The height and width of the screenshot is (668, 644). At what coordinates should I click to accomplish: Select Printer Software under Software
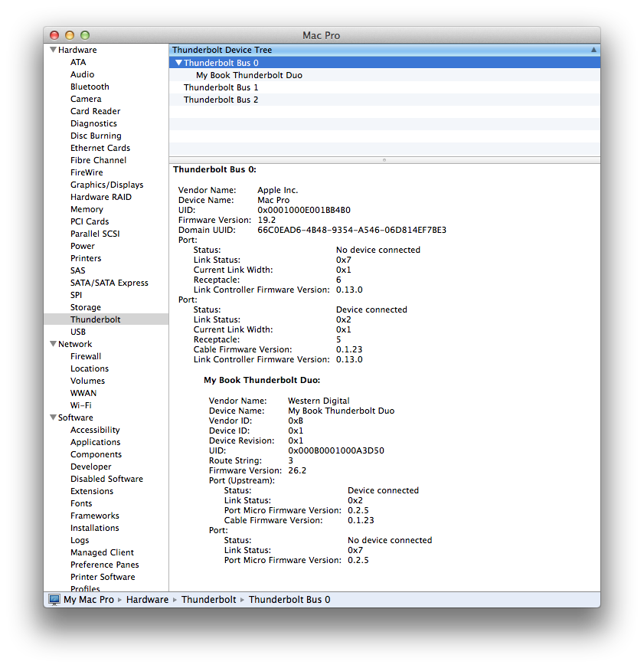(x=103, y=577)
